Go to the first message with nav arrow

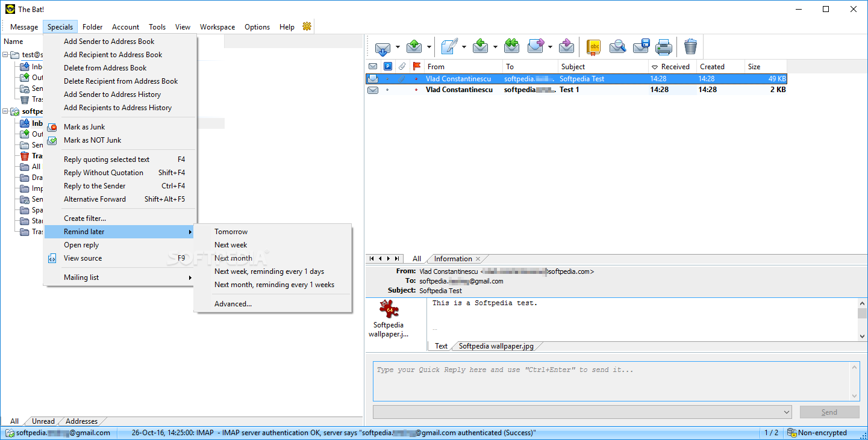[x=372, y=259]
